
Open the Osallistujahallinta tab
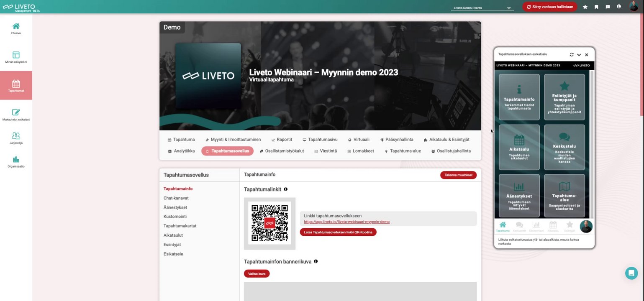(451, 151)
